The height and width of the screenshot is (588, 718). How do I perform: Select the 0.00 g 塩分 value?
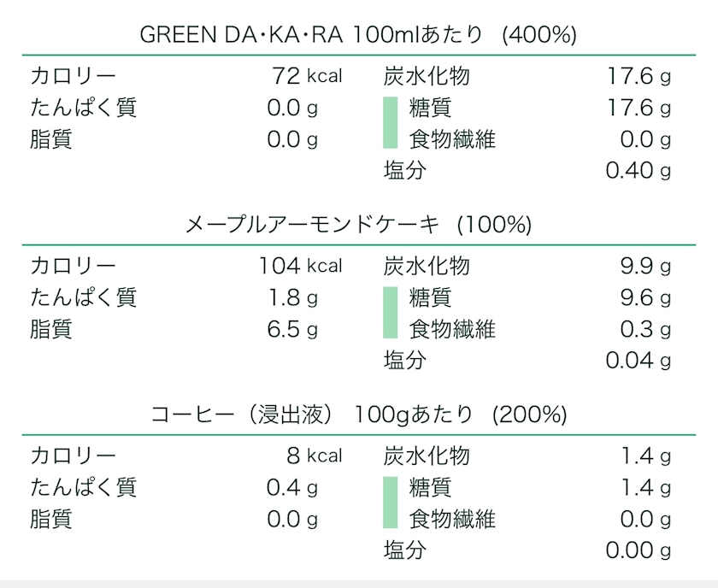coord(638,550)
